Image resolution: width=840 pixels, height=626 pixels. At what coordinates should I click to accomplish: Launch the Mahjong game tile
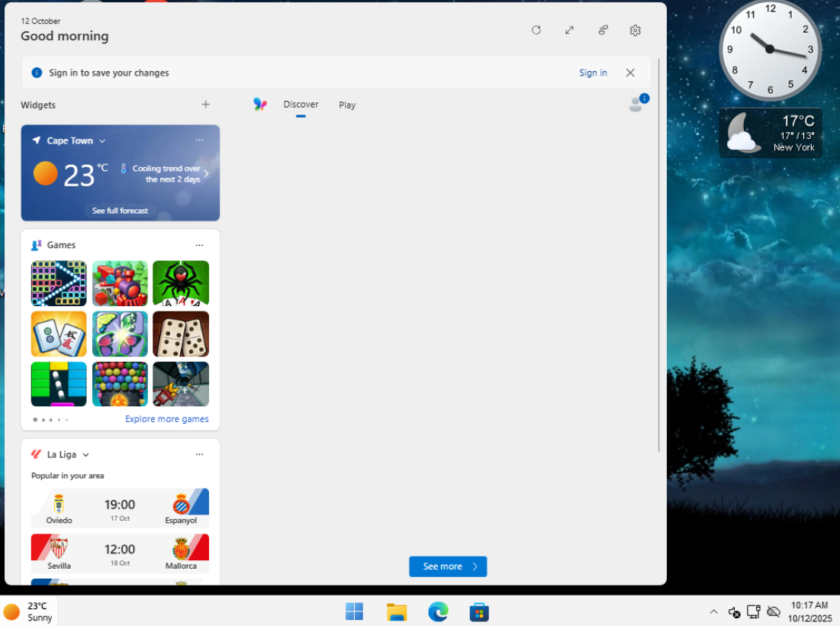59,334
